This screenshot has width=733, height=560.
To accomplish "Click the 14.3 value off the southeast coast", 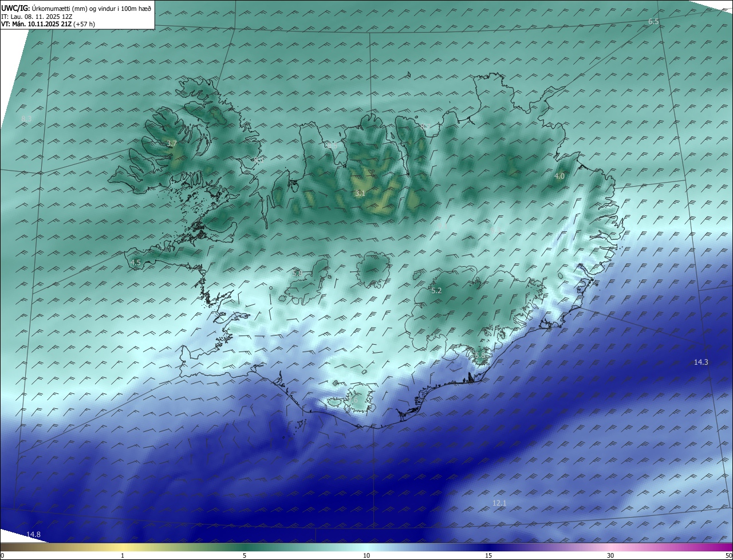I will click(701, 362).
